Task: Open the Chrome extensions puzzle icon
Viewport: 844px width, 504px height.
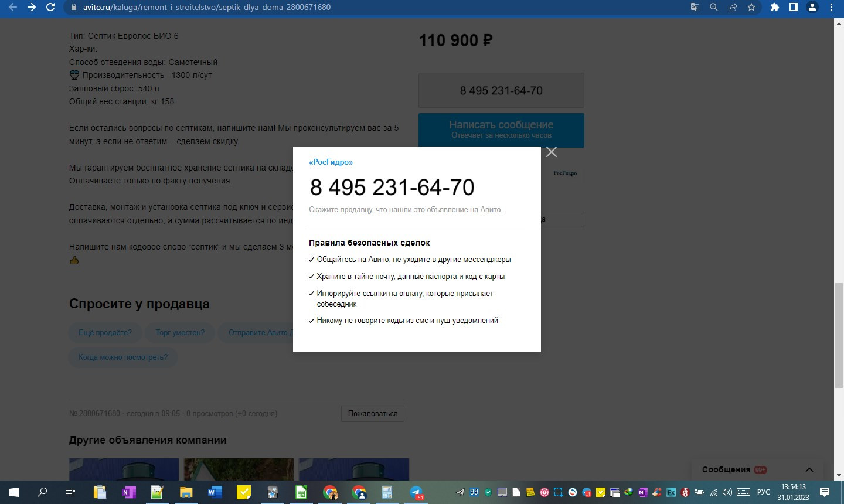Action: 775,7
